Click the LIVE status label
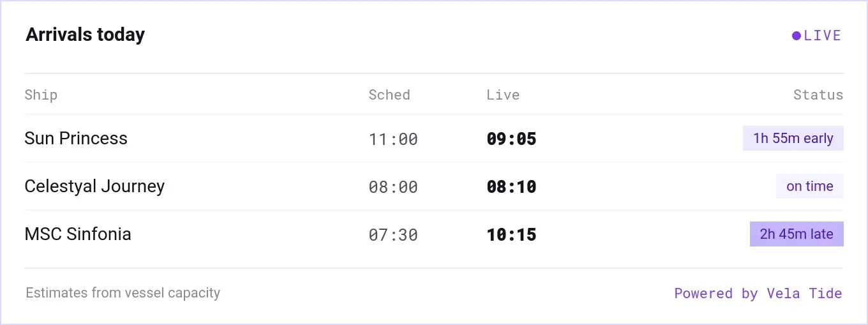 click(x=823, y=36)
